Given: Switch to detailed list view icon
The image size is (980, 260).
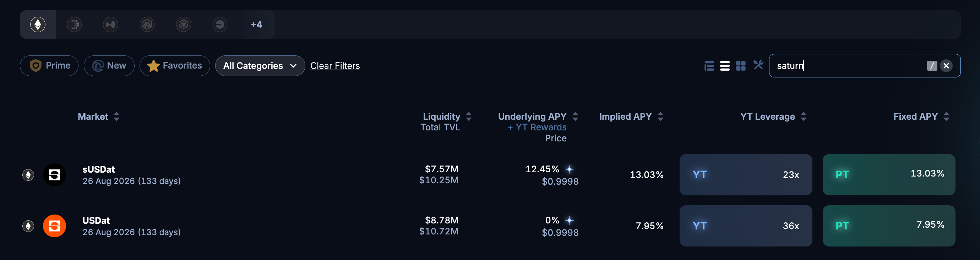Looking at the screenshot, I should coord(709,66).
